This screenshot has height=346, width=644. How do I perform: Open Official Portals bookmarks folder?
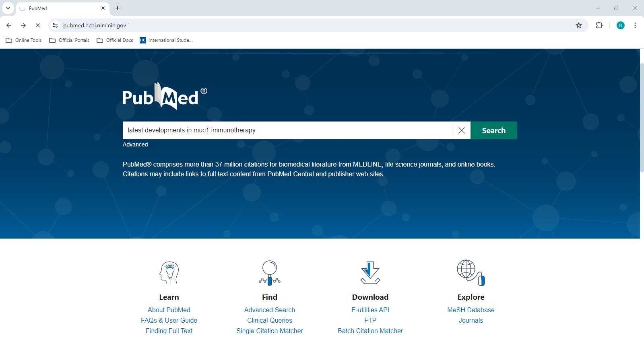(x=69, y=40)
